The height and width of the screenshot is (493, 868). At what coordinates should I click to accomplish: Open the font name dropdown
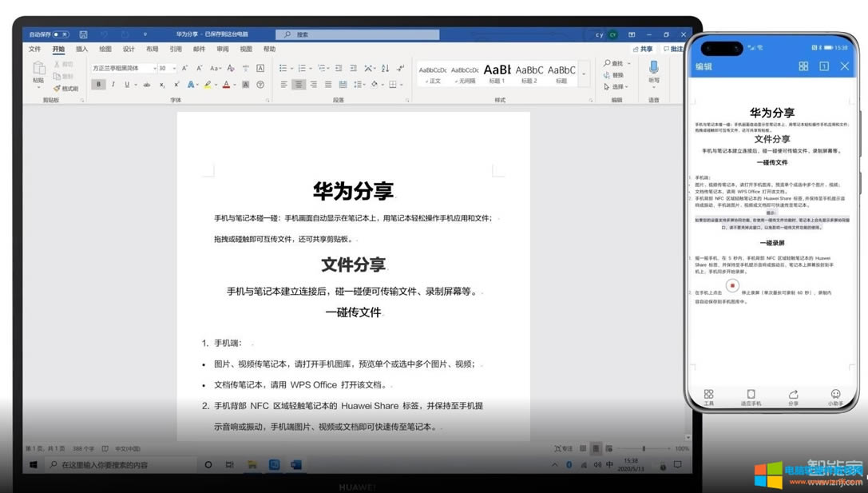(x=154, y=69)
